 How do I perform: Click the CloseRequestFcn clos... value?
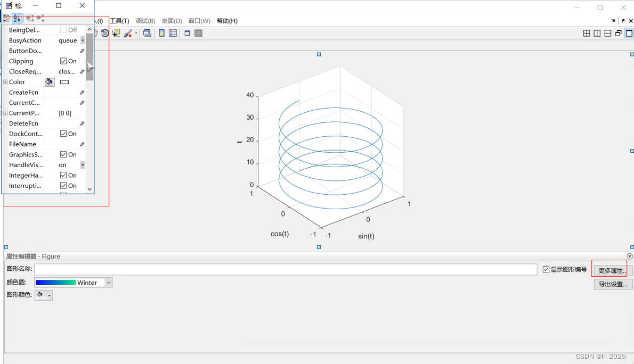[67, 71]
